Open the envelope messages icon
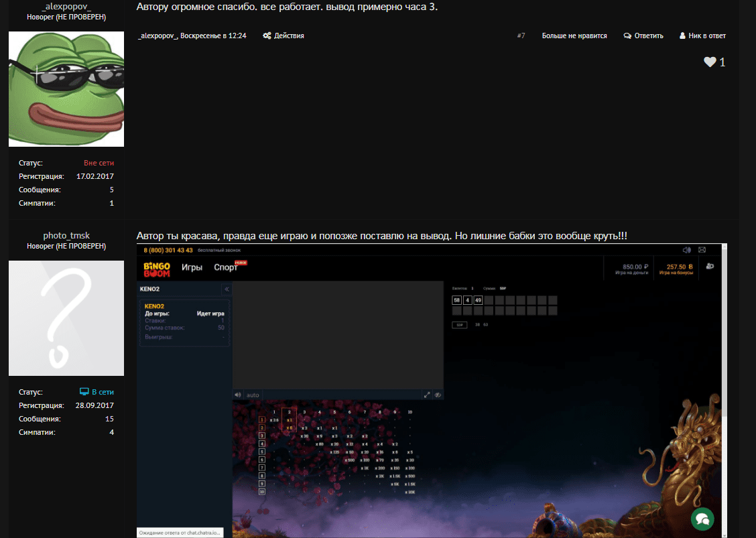756x538 pixels. click(x=702, y=250)
